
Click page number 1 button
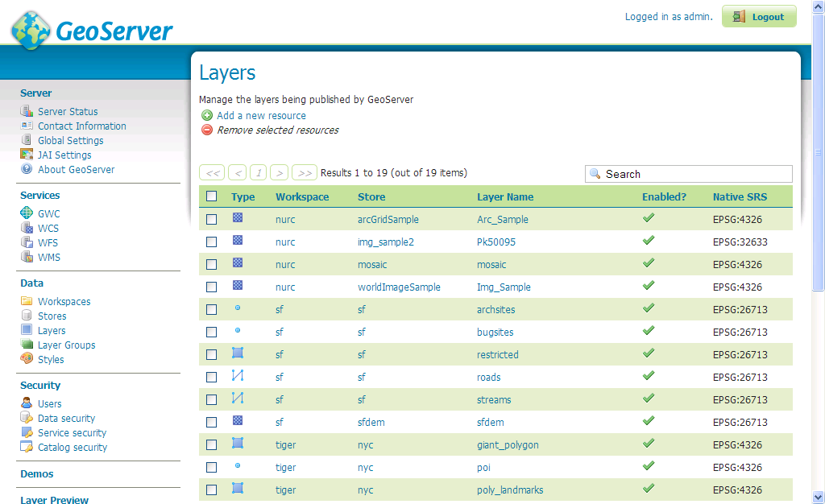[259, 172]
